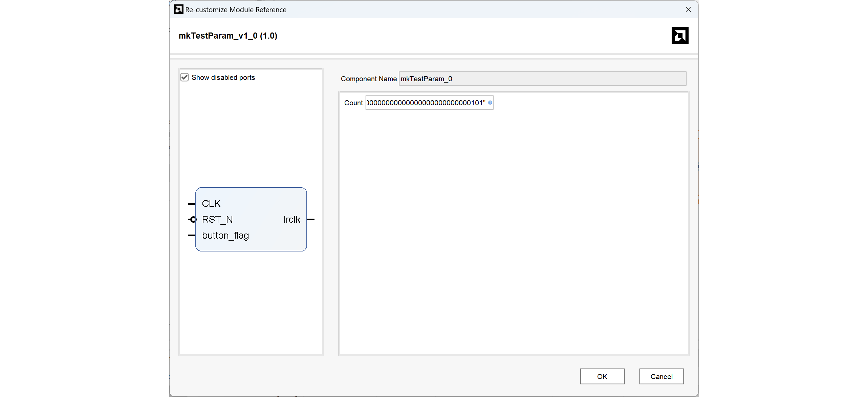Select the button_flag port label

[x=225, y=236]
